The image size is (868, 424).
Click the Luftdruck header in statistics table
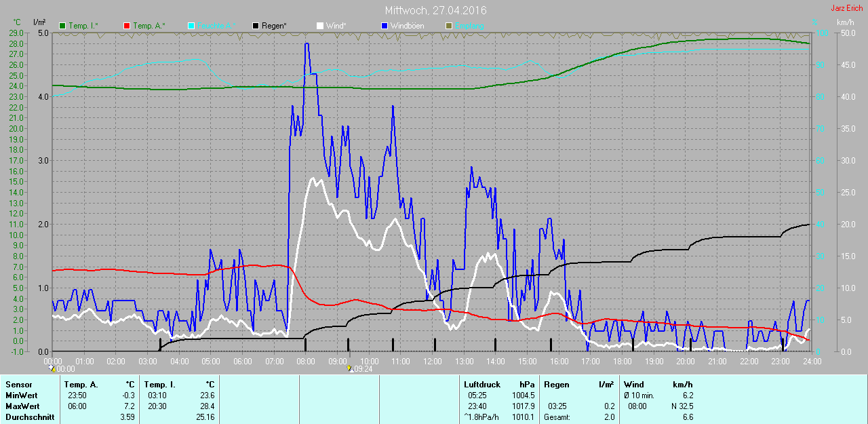point(481,385)
